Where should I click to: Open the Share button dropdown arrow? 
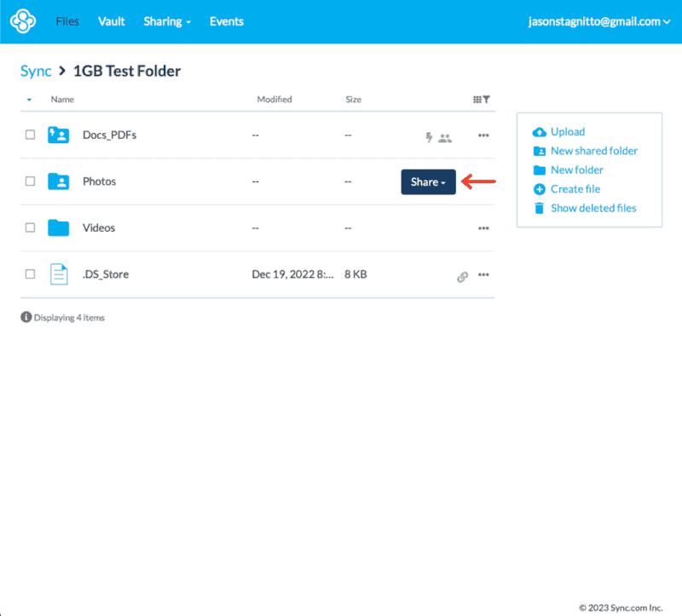(444, 181)
